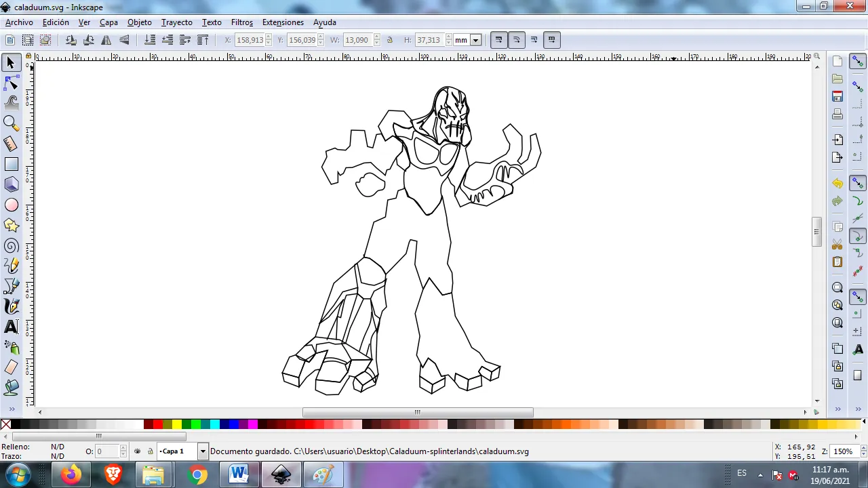
Task: Toggle move patterns with object
Action: point(551,40)
